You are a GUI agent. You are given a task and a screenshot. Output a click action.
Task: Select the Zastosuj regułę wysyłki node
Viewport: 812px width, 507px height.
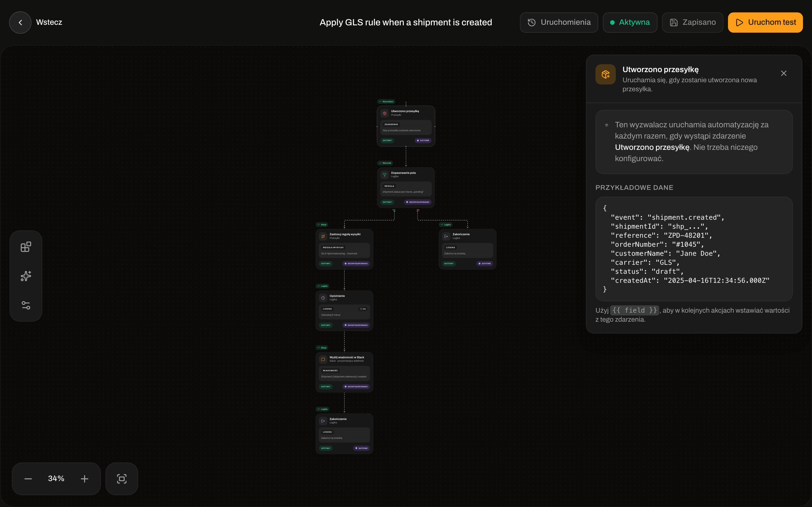coord(344,249)
